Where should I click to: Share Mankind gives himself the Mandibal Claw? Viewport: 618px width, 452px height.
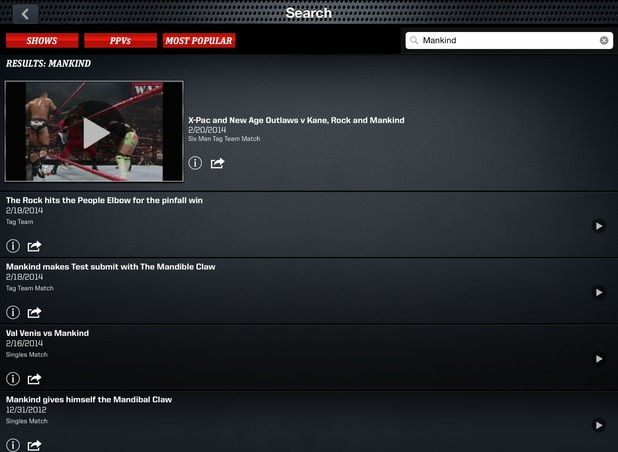(34, 445)
